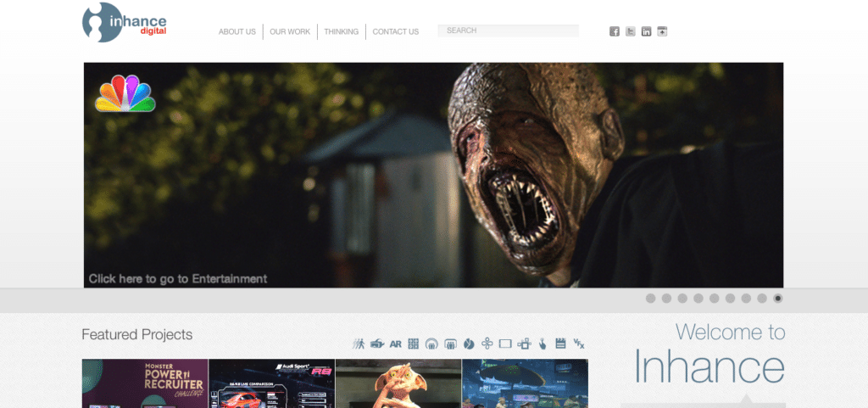Filter projects by the AR icon
The image size is (868, 408).
click(x=395, y=344)
